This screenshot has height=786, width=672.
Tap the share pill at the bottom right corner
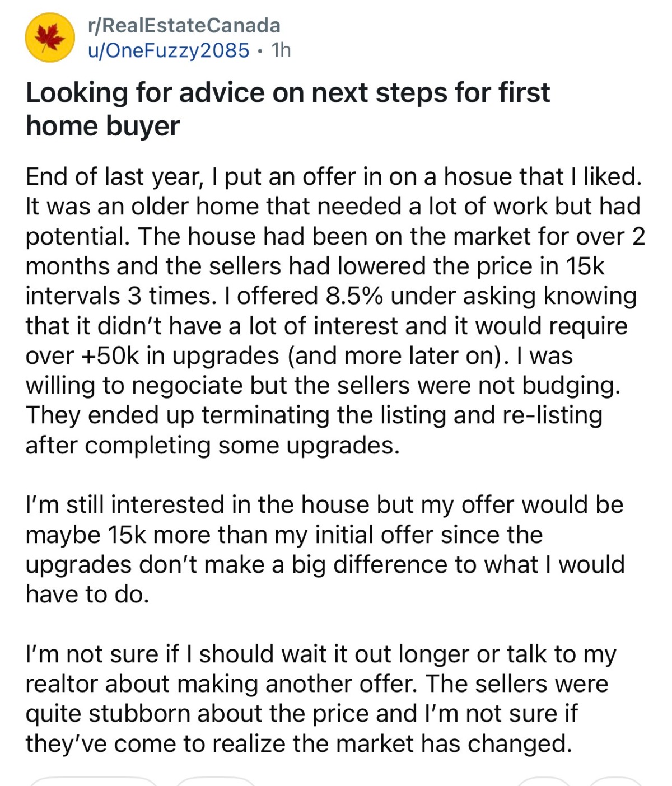[615, 782]
